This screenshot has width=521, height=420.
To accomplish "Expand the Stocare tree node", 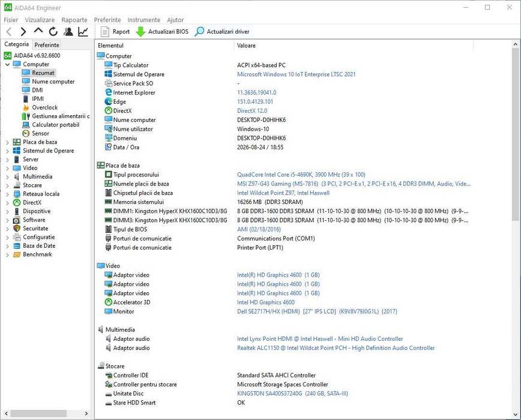I will tap(7, 185).
